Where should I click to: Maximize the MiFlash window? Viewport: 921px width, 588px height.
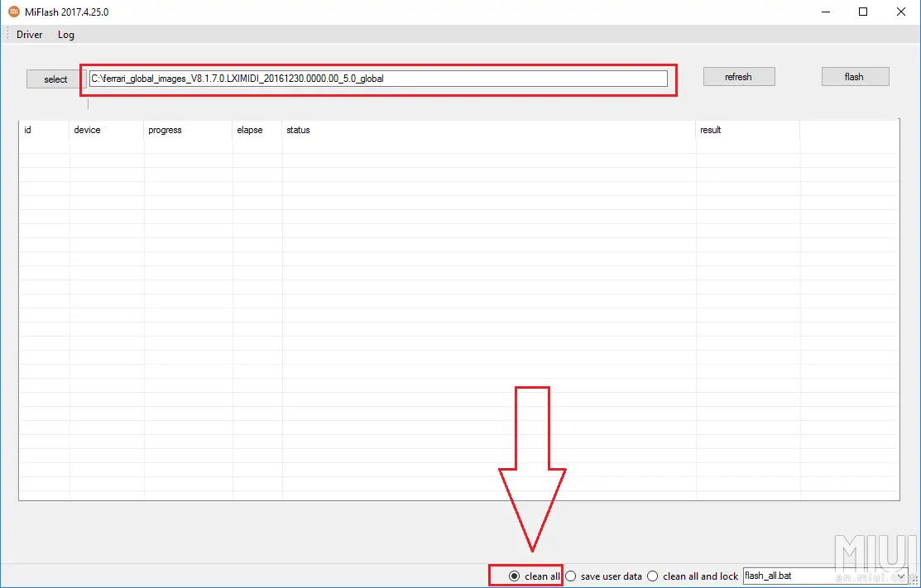point(863,12)
